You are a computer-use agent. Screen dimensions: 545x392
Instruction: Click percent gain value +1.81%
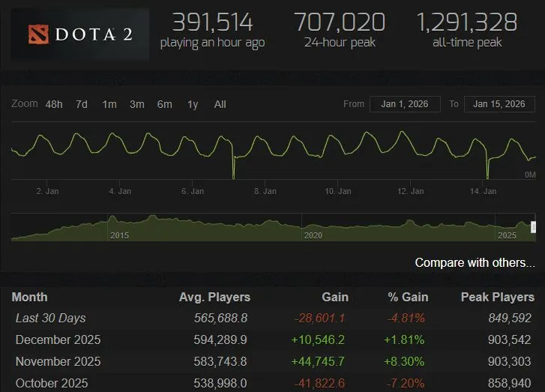coord(404,340)
